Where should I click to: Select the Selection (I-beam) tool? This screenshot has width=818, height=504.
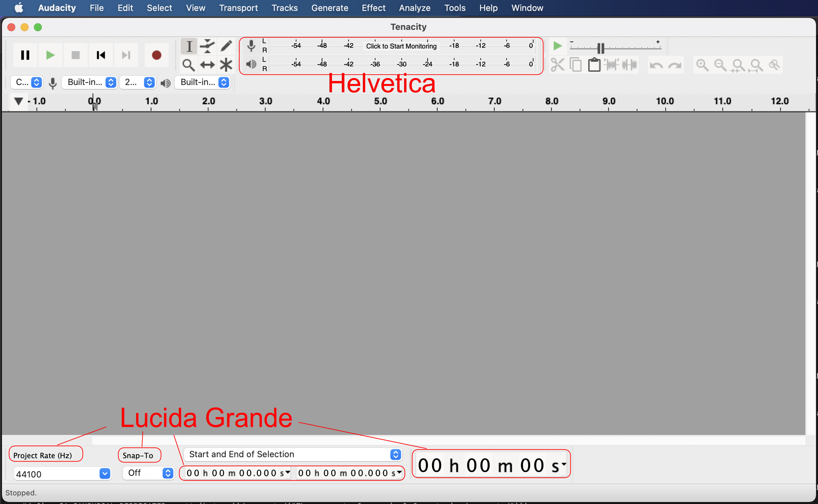pyautogui.click(x=189, y=46)
